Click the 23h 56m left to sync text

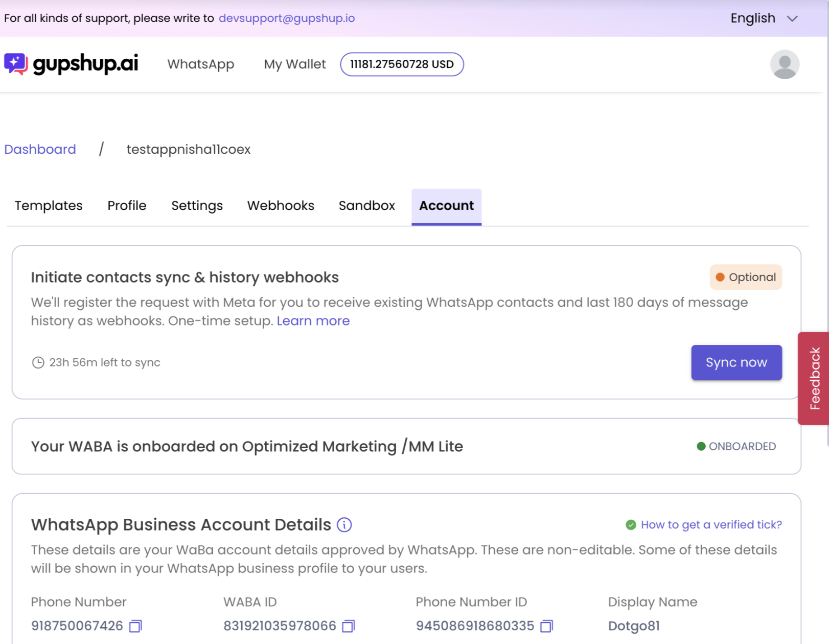[x=105, y=362]
